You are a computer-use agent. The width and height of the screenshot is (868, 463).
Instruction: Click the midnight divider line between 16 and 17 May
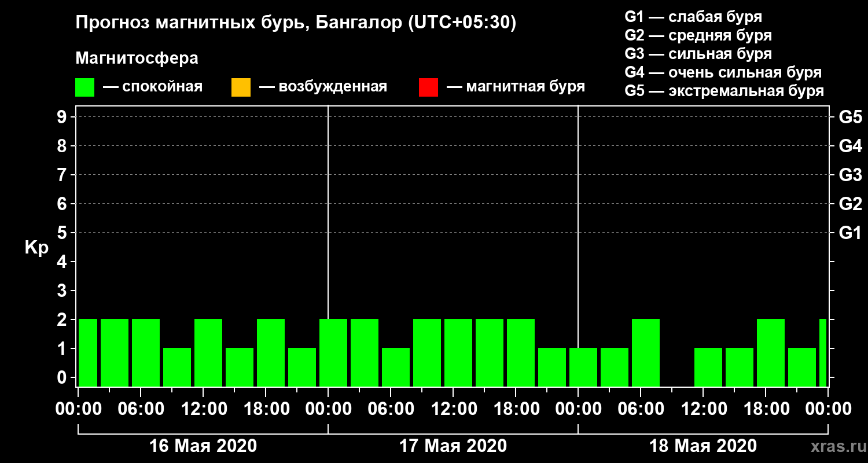click(328, 211)
